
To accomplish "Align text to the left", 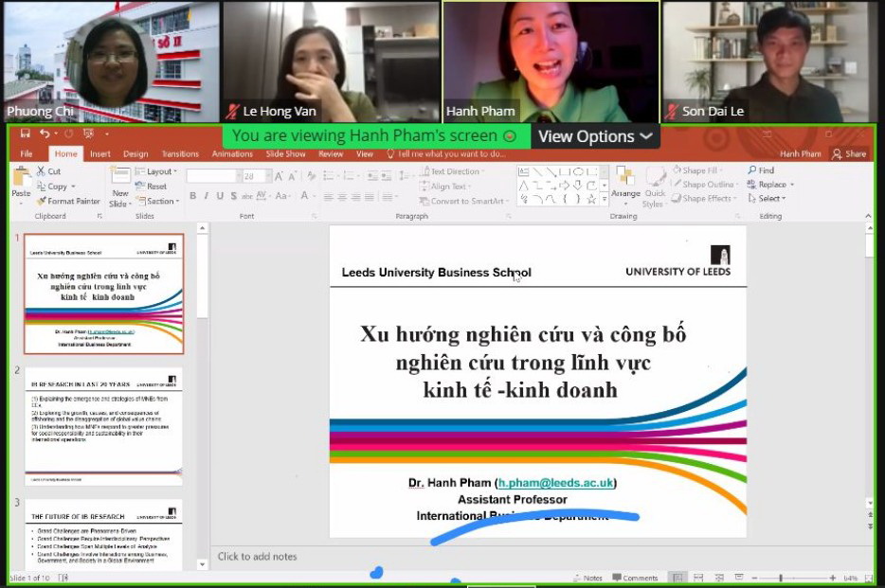I will (329, 197).
